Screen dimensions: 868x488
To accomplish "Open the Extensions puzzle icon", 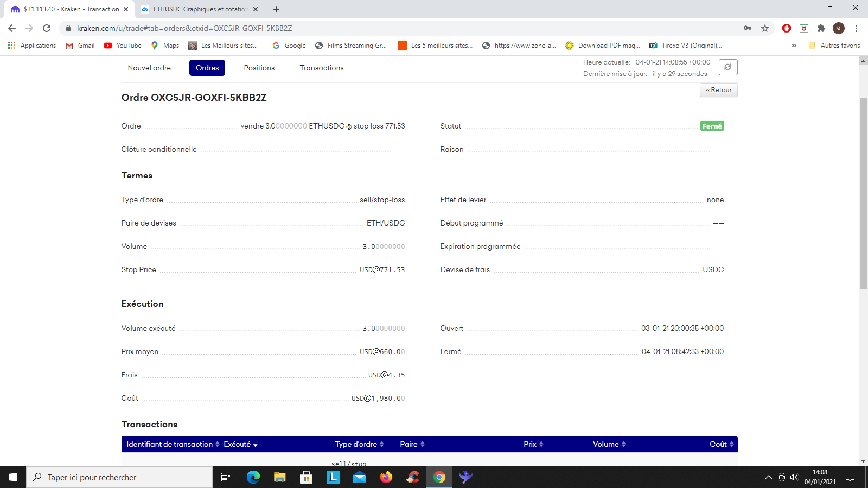I will (821, 28).
